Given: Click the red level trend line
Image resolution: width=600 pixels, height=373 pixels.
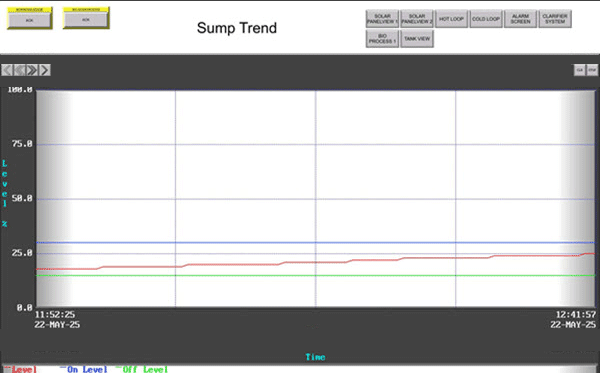Looking at the screenshot, I should [315, 262].
